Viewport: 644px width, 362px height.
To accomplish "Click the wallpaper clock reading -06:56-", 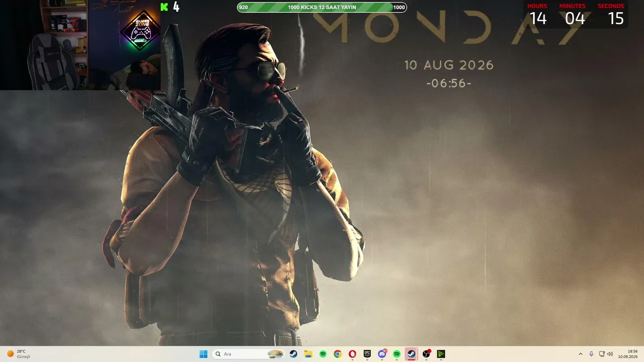I will (449, 83).
